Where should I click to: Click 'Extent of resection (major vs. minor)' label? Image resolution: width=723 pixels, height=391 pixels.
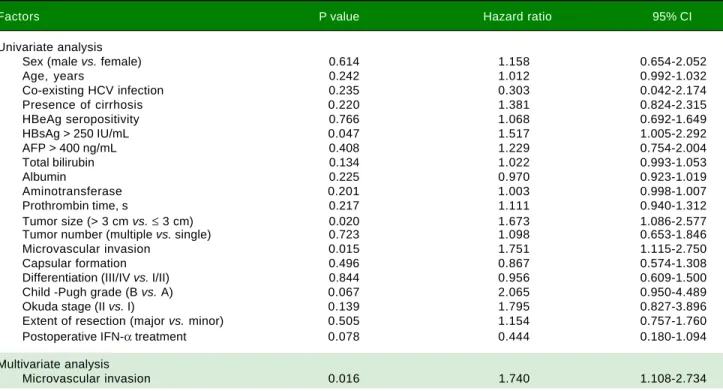123,320
